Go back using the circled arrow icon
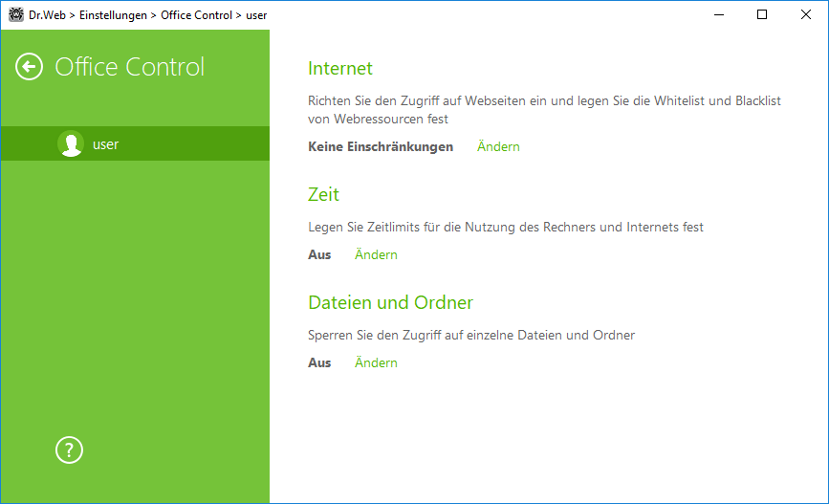The width and height of the screenshot is (829, 504). [x=29, y=67]
